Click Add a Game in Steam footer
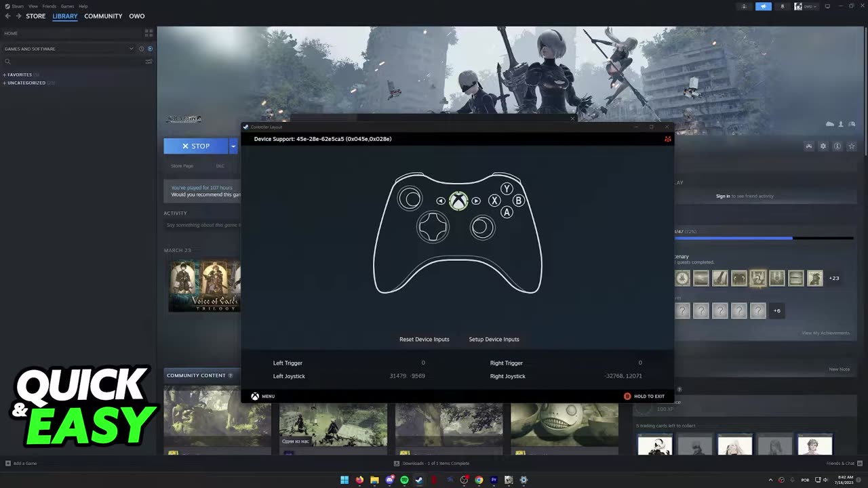Image resolution: width=868 pixels, height=488 pixels. tap(21, 464)
